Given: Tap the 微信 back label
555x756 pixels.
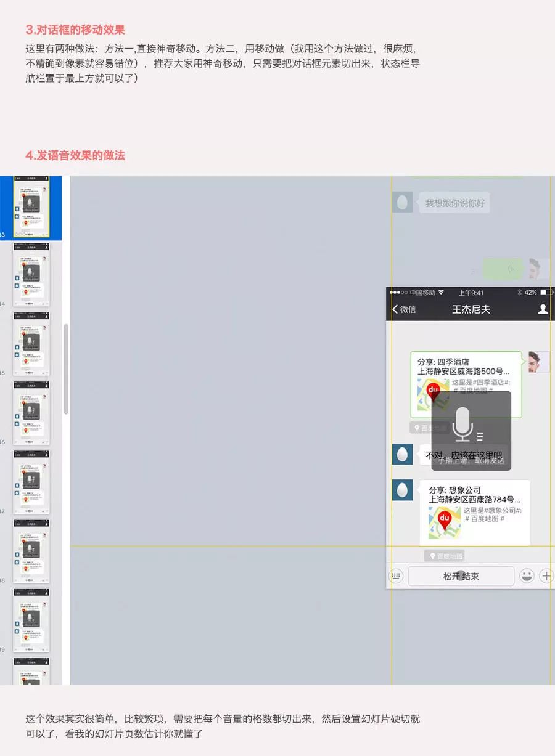Looking at the screenshot, I should (x=408, y=309).
